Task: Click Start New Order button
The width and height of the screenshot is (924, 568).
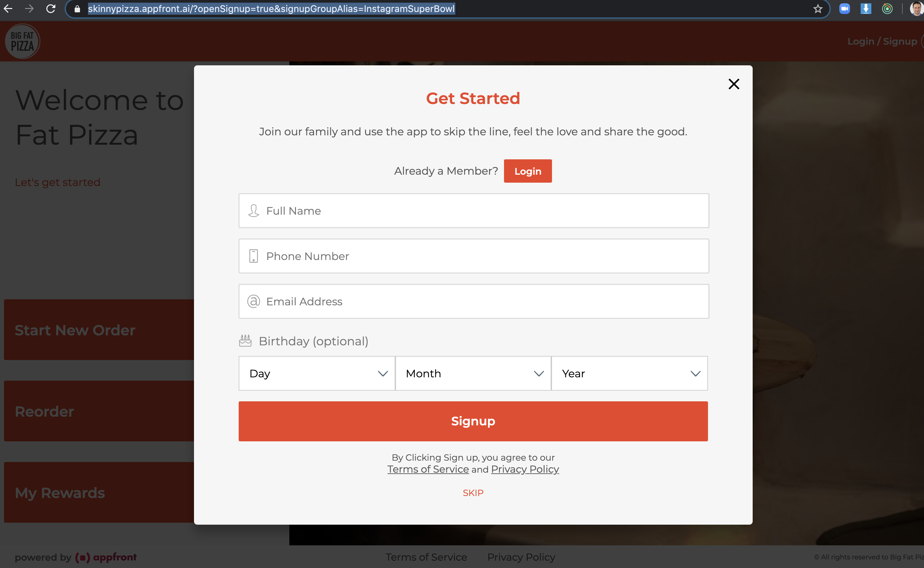Action: (x=99, y=330)
